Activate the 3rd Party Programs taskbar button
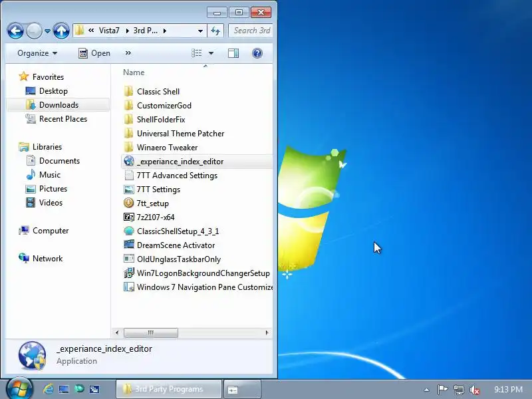 click(x=169, y=389)
